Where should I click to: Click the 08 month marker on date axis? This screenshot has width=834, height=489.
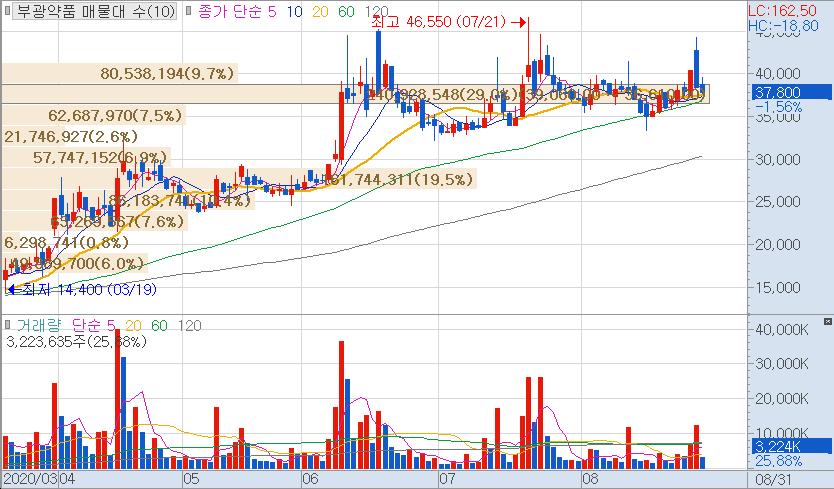coord(590,479)
